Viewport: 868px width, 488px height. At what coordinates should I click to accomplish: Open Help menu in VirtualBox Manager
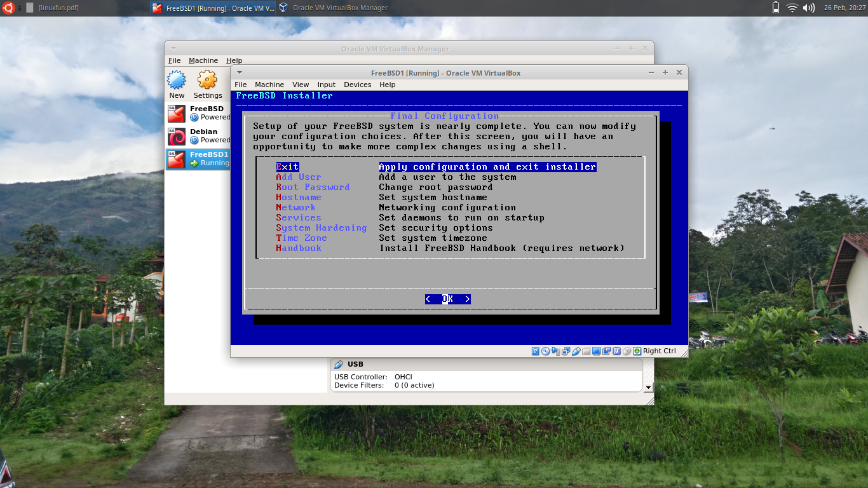[234, 60]
